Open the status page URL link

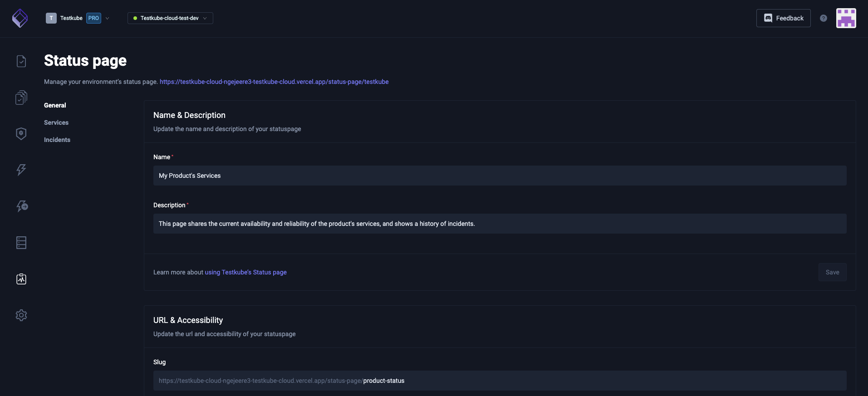pyautogui.click(x=274, y=82)
